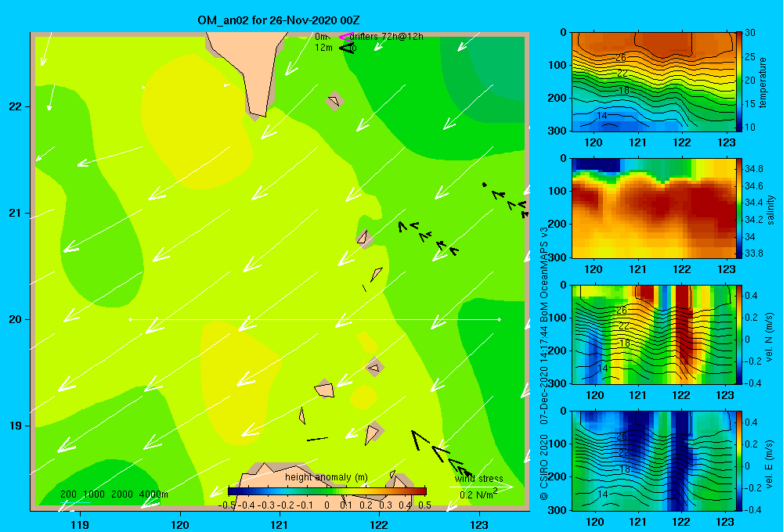Screen dimensions: 783x532
Task: Click the height anomaly color bar
Action: pos(327,491)
